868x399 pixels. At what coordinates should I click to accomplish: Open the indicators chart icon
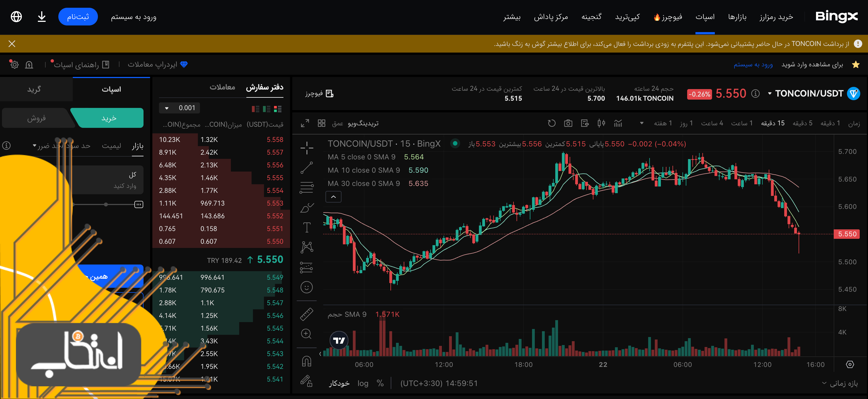pyautogui.click(x=618, y=123)
